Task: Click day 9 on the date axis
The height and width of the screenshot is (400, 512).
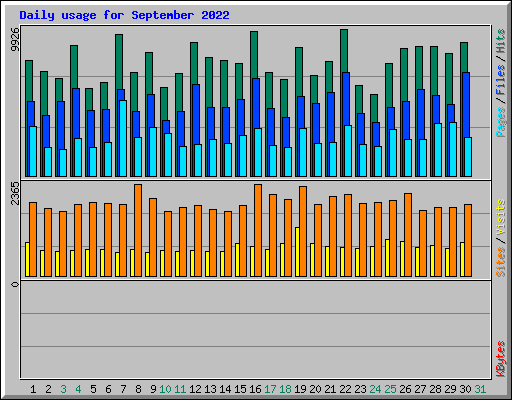Action: coord(153,389)
